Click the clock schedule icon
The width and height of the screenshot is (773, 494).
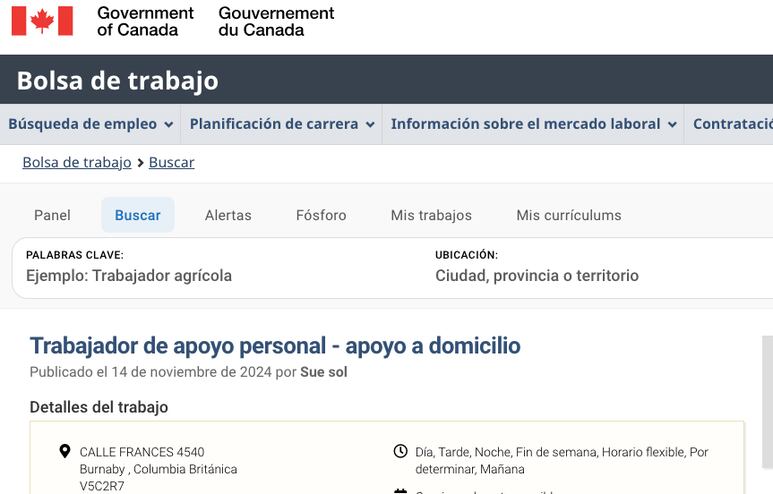tap(400, 451)
